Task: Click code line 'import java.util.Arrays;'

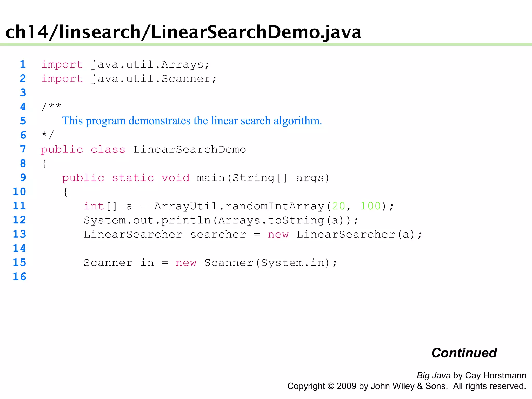Action: coord(125,65)
